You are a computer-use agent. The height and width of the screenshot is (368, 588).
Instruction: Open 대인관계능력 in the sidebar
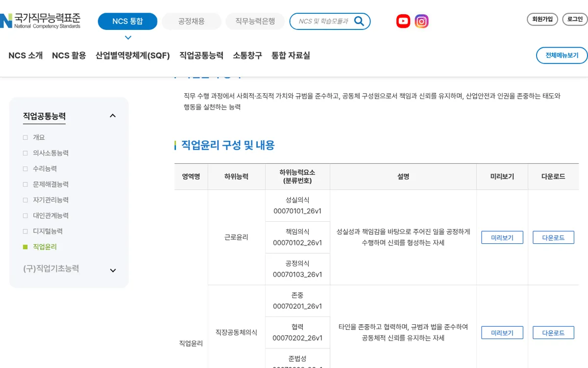pos(50,216)
